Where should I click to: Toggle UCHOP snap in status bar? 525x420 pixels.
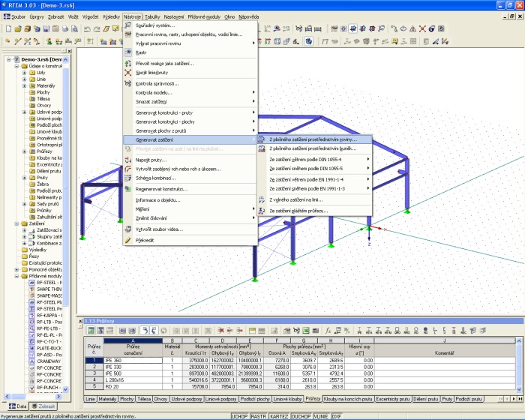click(240, 416)
